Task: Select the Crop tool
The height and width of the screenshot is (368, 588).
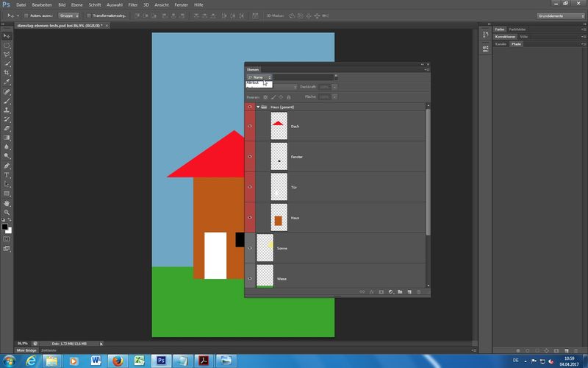Action: (7, 74)
